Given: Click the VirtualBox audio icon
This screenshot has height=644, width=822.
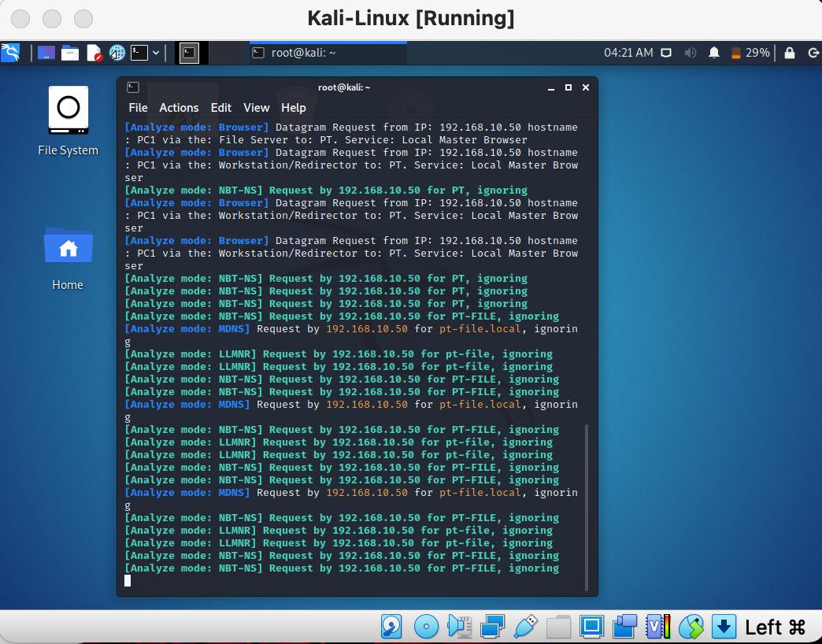Looking at the screenshot, I should 459,626.
